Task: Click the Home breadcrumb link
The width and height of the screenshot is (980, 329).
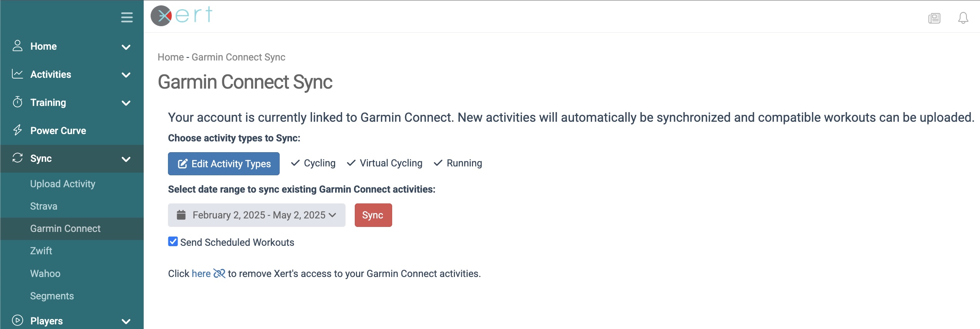Action: [171, 57]
